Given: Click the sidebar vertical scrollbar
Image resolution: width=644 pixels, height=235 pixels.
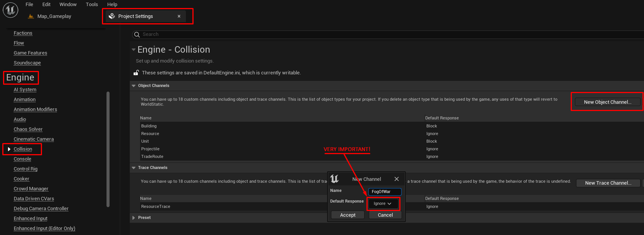Looking at the screenshot, I should (x=108, y=149).
